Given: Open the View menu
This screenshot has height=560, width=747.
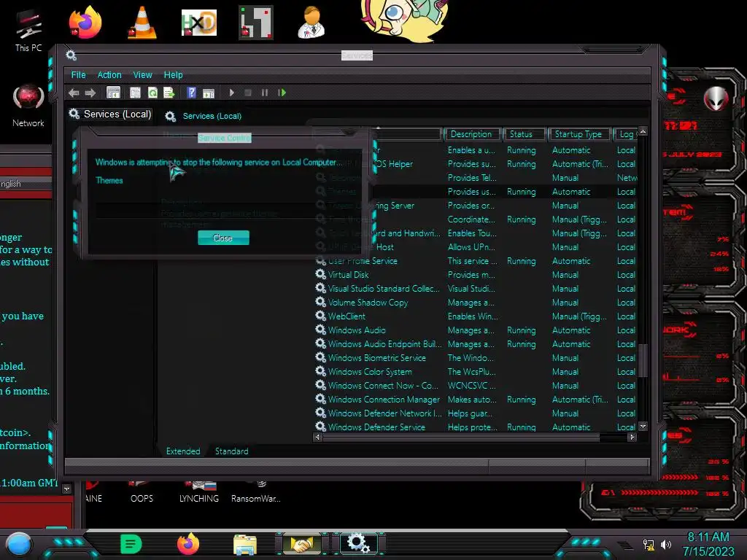Looking at the screenshot, I should (x=142, y=75).
